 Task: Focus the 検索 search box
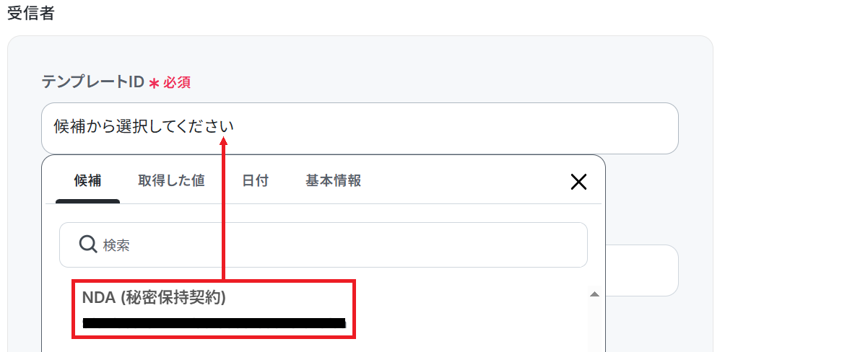[324, 245]
